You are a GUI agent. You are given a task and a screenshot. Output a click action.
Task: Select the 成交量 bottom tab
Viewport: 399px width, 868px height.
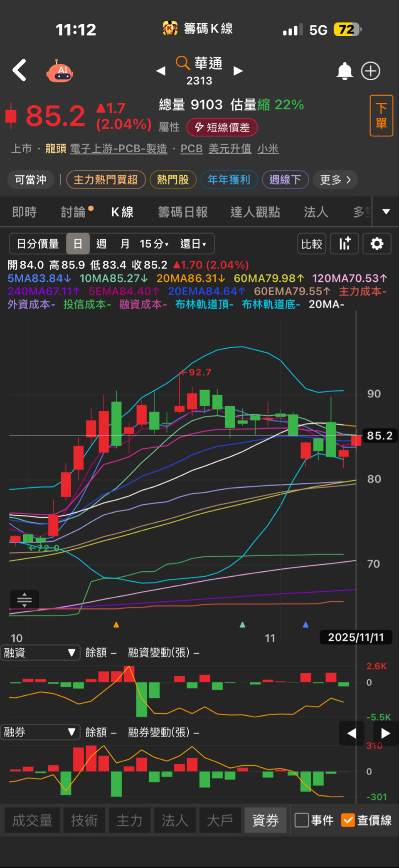32,820
